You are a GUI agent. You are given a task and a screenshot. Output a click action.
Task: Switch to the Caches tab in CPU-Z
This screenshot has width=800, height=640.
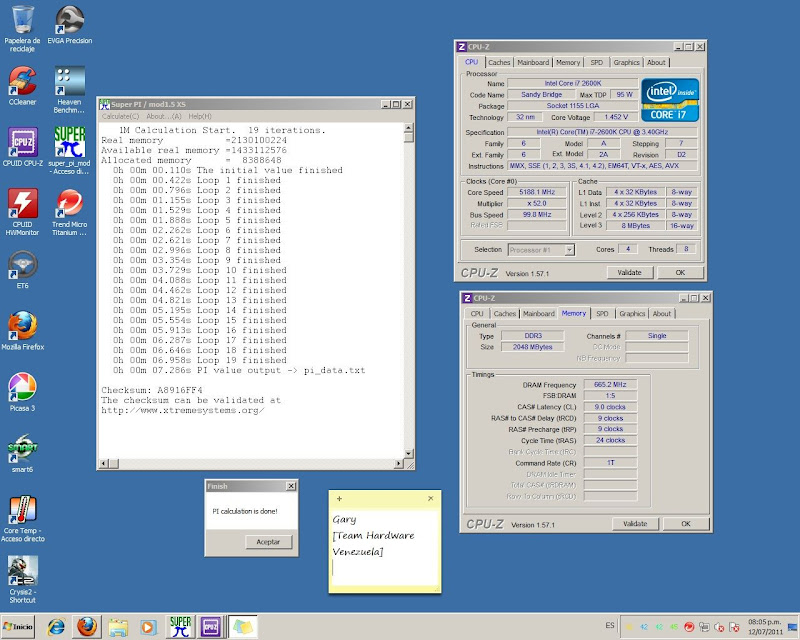pyautogui.click(x=499, y=62)
